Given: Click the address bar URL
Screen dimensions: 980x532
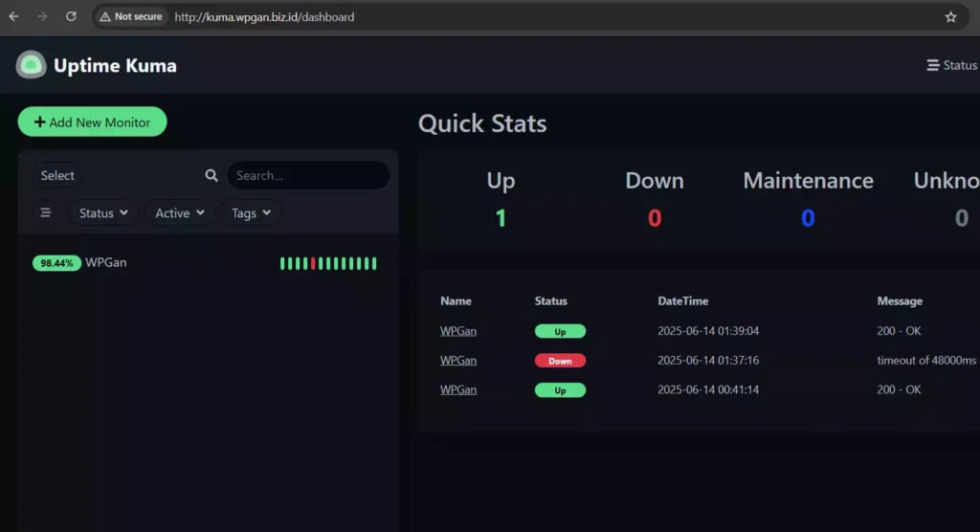Looking at the screenshot, I should (264, 17).
